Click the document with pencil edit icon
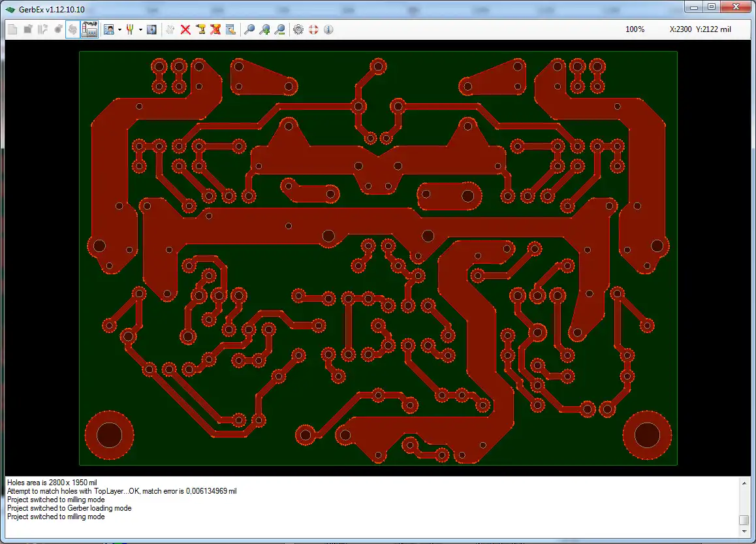Viewport: 756px width, 544px height. point(231,29)
